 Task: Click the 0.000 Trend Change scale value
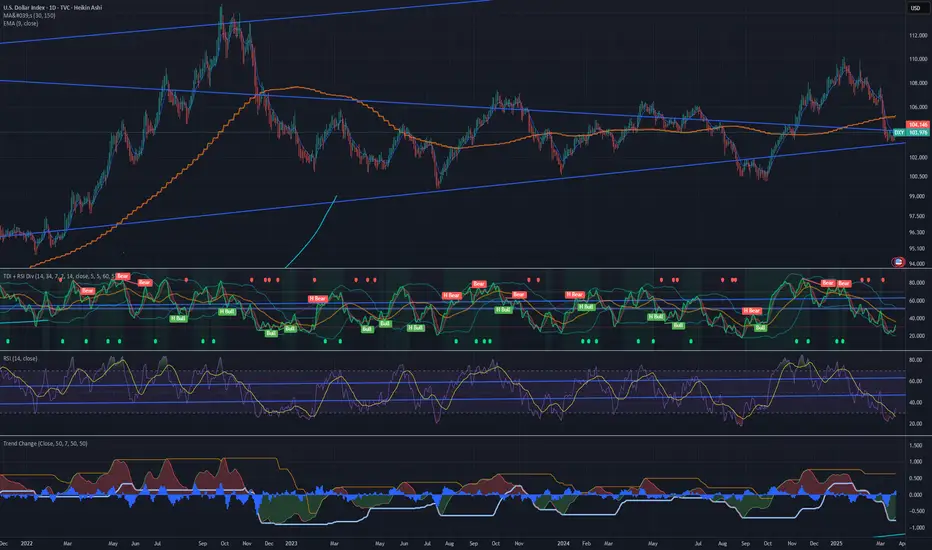point(916,495)
